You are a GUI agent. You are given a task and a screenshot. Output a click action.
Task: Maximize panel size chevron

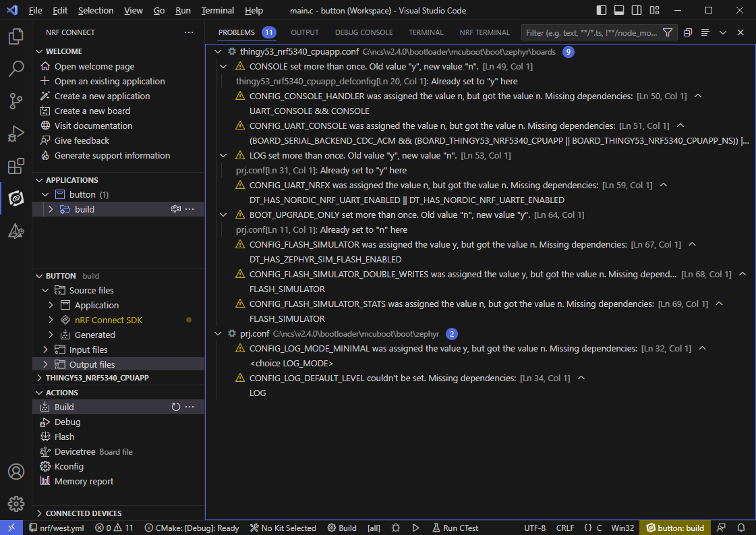(x=723, y=32)
